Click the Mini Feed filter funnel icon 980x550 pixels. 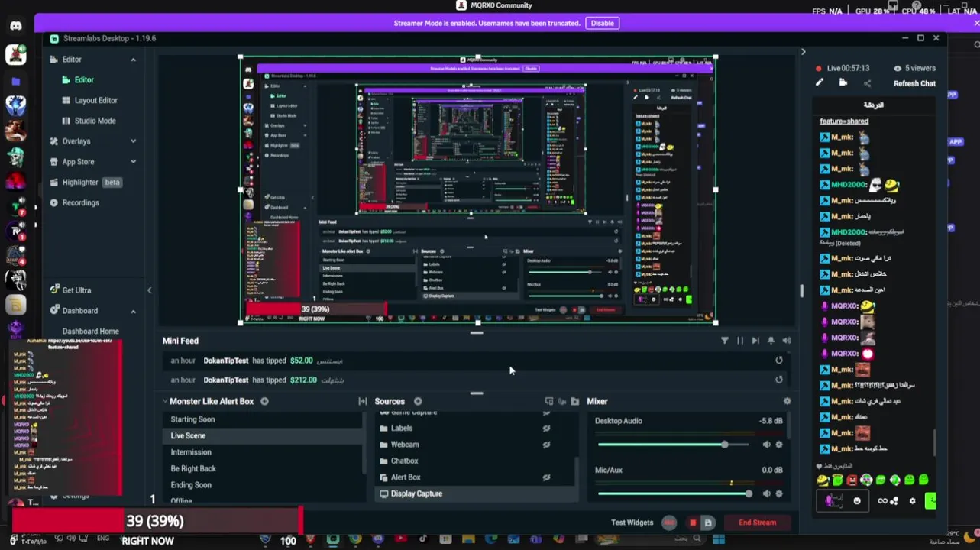pyautogui.click(x=724, y=341)
